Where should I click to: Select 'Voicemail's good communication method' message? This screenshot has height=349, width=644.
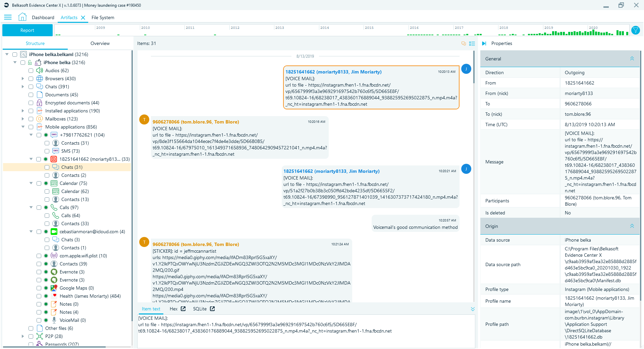pos(416,224)
